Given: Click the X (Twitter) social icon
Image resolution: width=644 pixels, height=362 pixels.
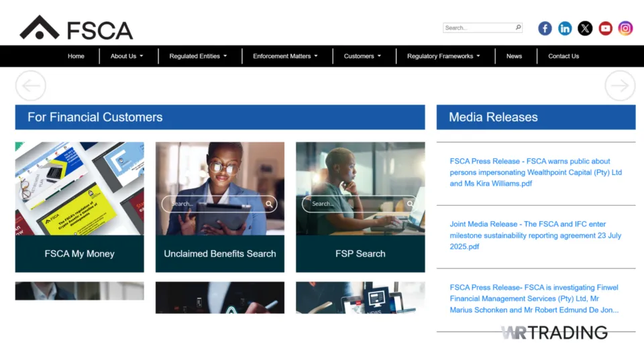Looking at the screenshot, I should [x=585, y=28].
